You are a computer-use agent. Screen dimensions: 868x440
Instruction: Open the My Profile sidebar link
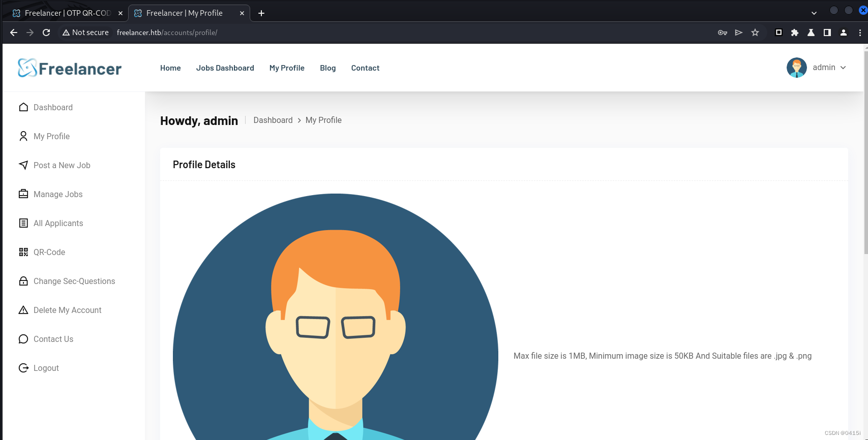coord(51,136)
